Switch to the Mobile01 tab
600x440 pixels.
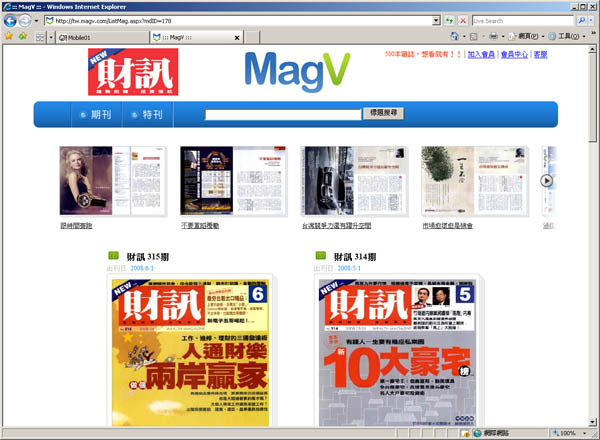tap(102, 37)
